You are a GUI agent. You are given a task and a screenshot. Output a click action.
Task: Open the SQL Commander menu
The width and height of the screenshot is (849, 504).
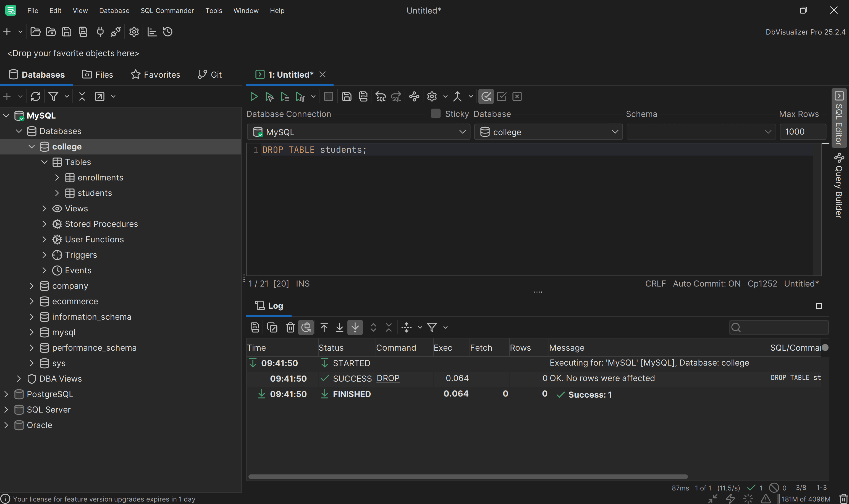[x=167, y=11]
